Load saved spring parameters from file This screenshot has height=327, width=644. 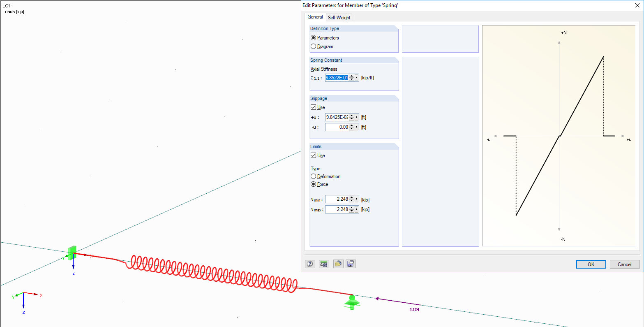coord(337,264)
